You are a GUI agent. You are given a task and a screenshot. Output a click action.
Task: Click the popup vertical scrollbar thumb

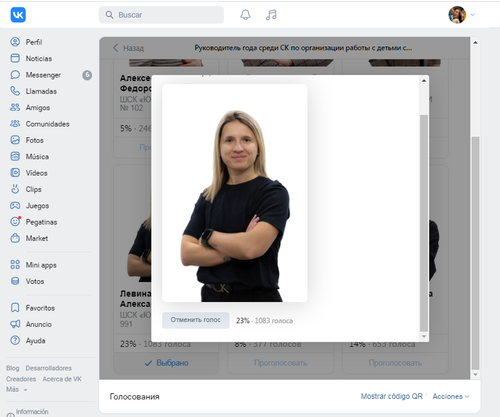tap(424, 223)
